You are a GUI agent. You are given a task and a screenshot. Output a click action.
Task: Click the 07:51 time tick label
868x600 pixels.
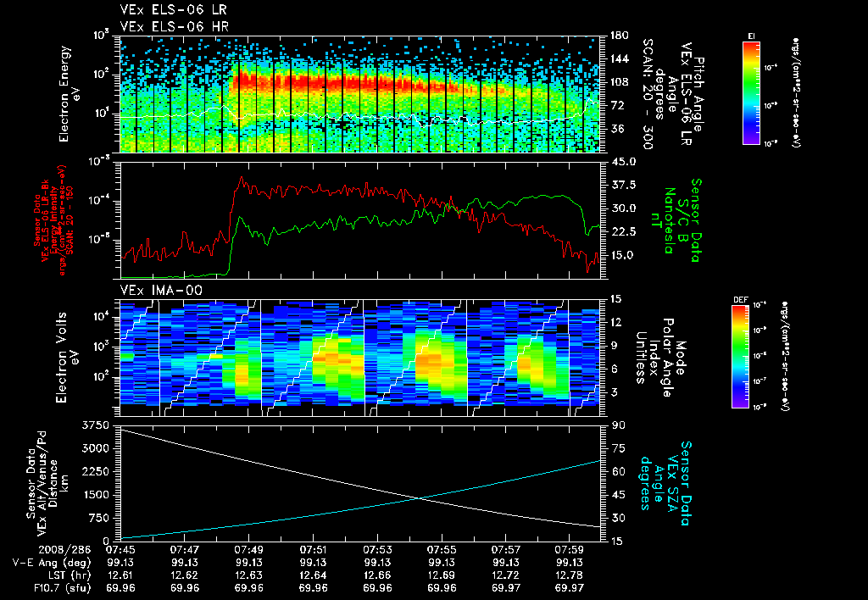pyautogui.click(x=314, y=550)
